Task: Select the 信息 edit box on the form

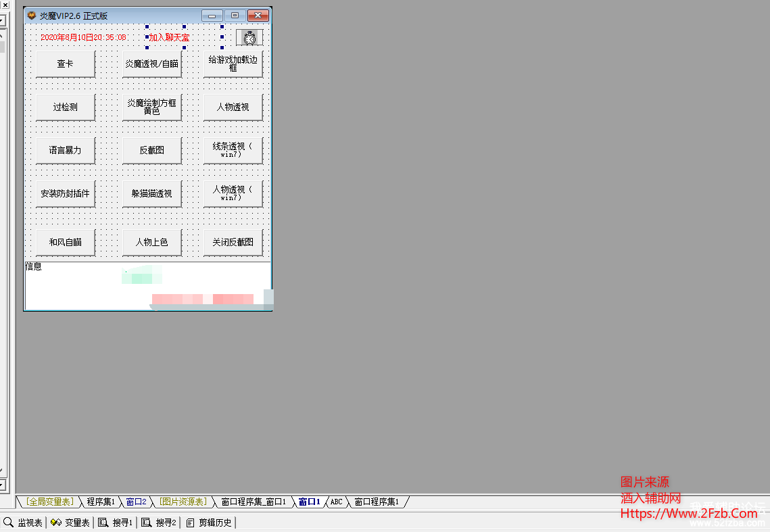Action: tap(147, 284)
